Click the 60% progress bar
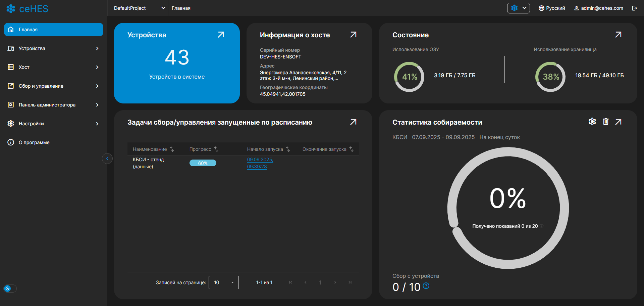Image resolution: width=644 pixels, height=306 pixels. (x=203, y=163)
